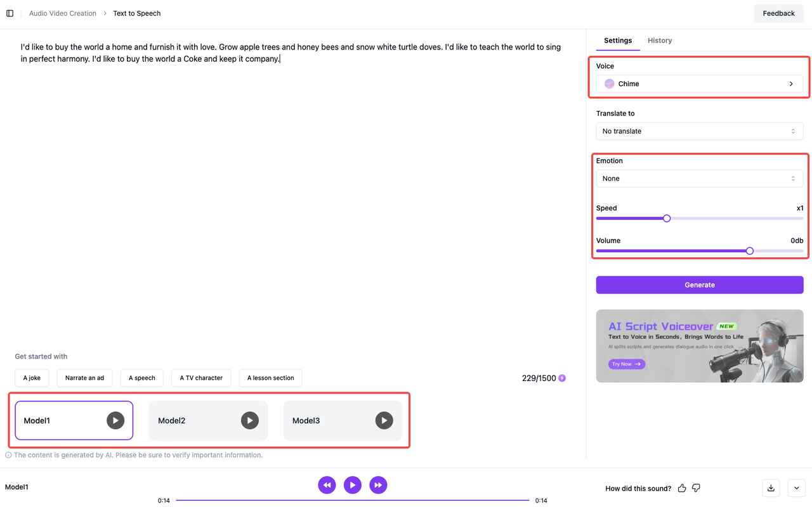Play the Model3 voice preview
Screen dimensions: 812x521
coord(384,420)
